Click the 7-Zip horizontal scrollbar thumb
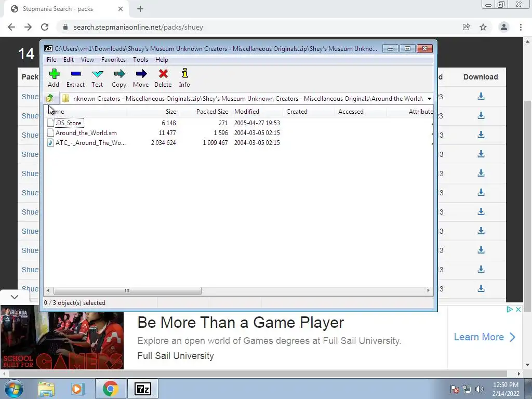This screenshot has width=532, height=399. pos(127,291)
